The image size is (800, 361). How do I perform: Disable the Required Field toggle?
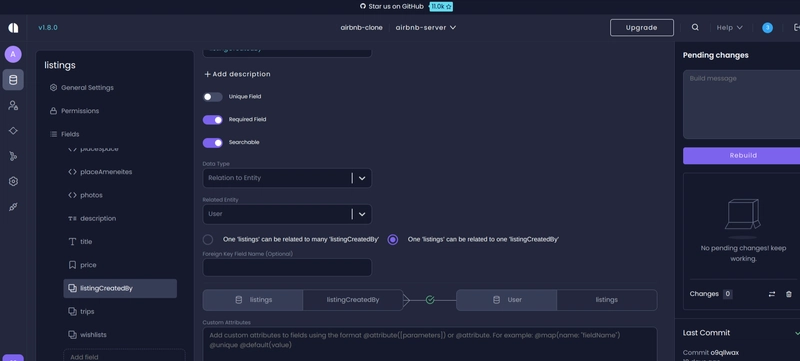click(213, 120)
